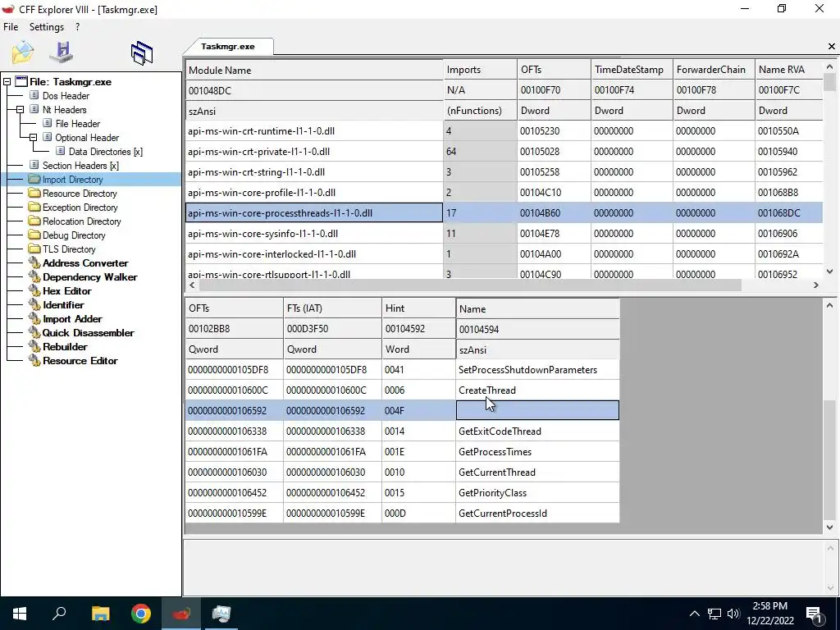This screenshot has width=840, height=630.
Task: Select the GetCurrentThread function row
Action: coord(402,472)
